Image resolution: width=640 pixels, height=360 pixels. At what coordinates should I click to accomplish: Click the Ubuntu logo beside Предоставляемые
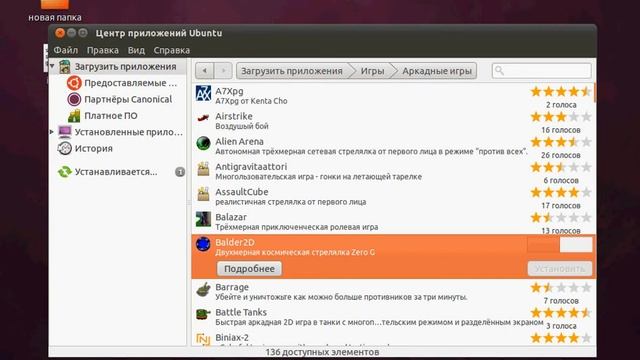(74, 83)
